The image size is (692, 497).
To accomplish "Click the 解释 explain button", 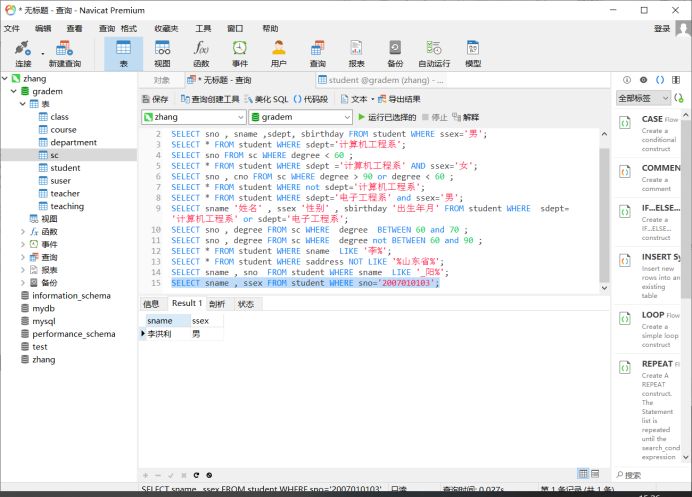I will click(466, 117).
